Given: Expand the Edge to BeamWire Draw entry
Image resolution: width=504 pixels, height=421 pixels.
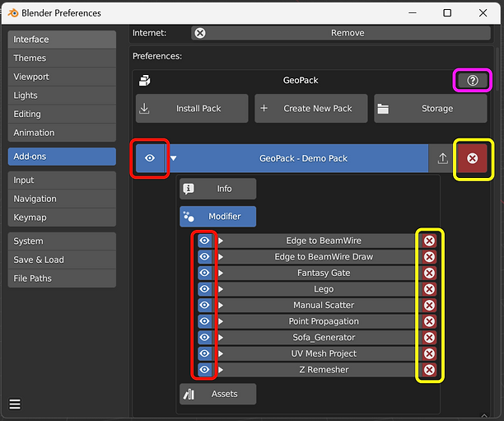Looking at the screenshot, I should click(x=221, y=257).
